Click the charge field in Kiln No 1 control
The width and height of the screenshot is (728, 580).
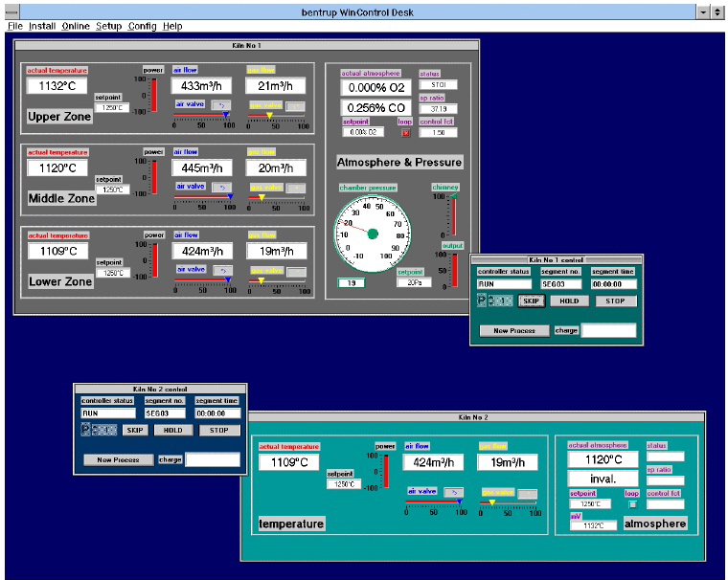click(x=608, y=330)
